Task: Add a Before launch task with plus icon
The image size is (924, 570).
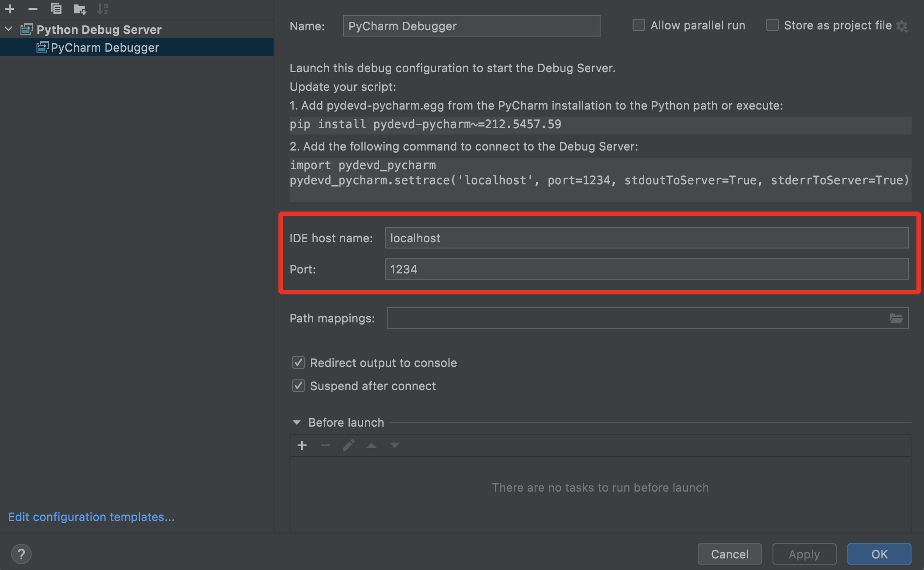Action: pos(302,445)
